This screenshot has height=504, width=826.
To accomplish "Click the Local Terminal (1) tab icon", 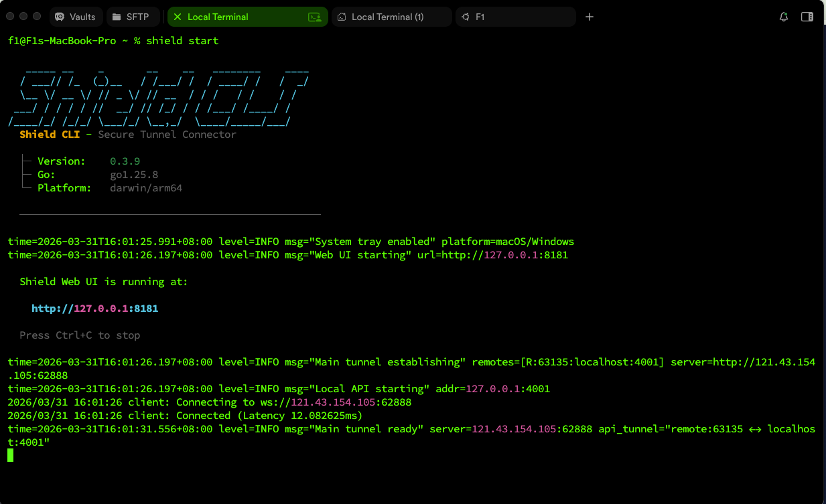I will pyautogui.click(x=342, y=17).
